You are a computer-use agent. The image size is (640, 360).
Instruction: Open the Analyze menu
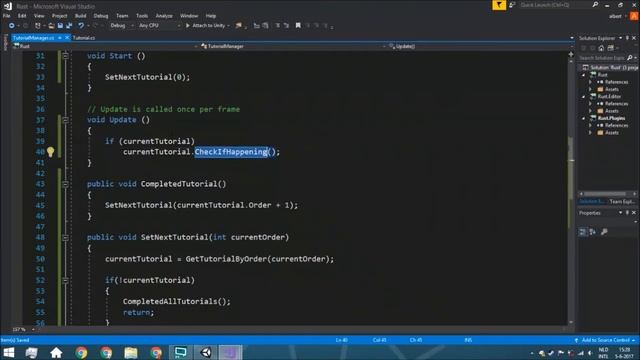[x=164, y=16]
